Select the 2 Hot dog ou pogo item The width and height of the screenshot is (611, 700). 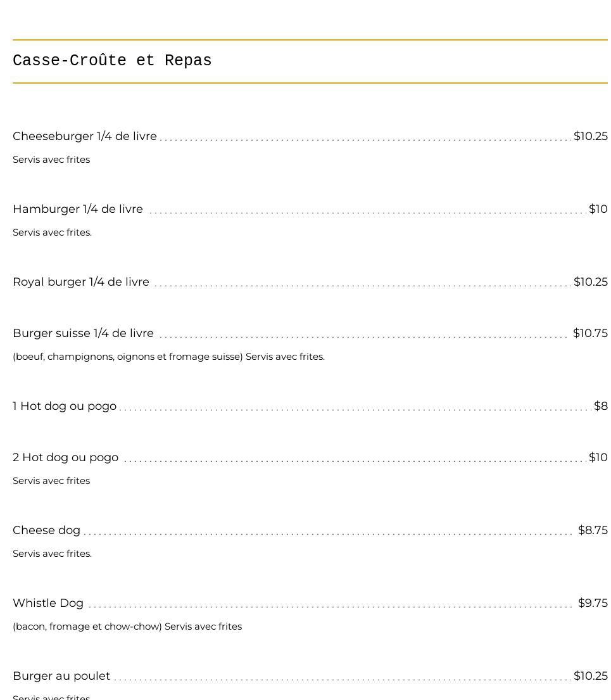[x=66, y=457]
